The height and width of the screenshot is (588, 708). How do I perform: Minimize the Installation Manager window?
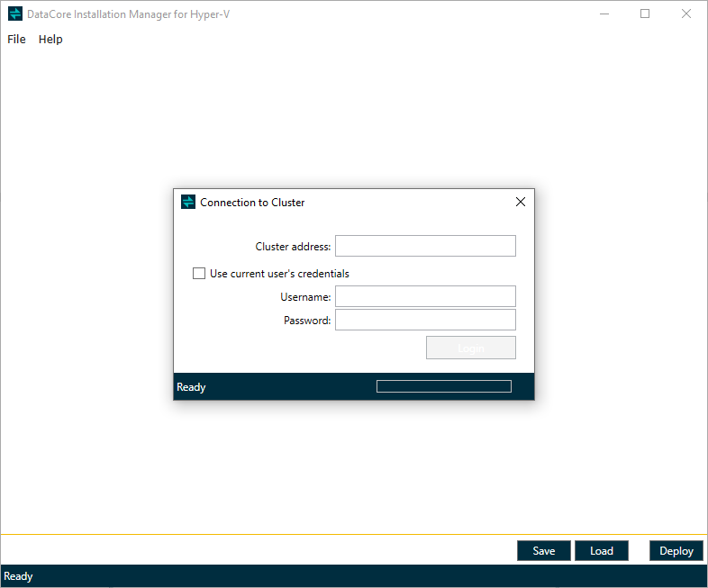tap(604, 14)
